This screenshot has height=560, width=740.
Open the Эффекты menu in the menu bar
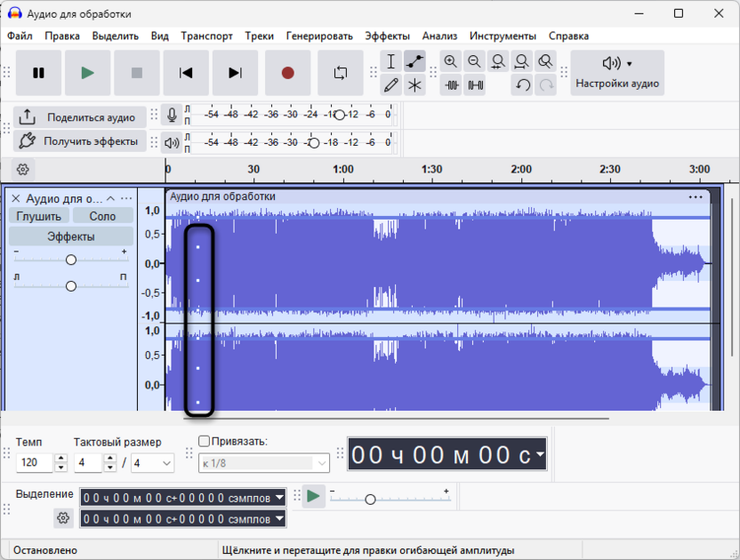388,36
